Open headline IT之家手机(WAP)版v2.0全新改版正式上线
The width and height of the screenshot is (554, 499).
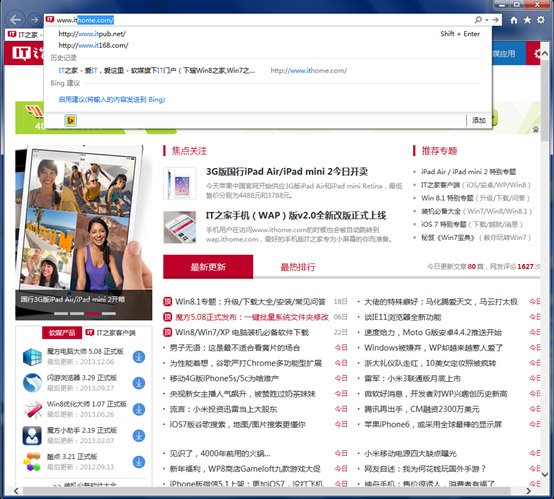[x=296, y=216]
